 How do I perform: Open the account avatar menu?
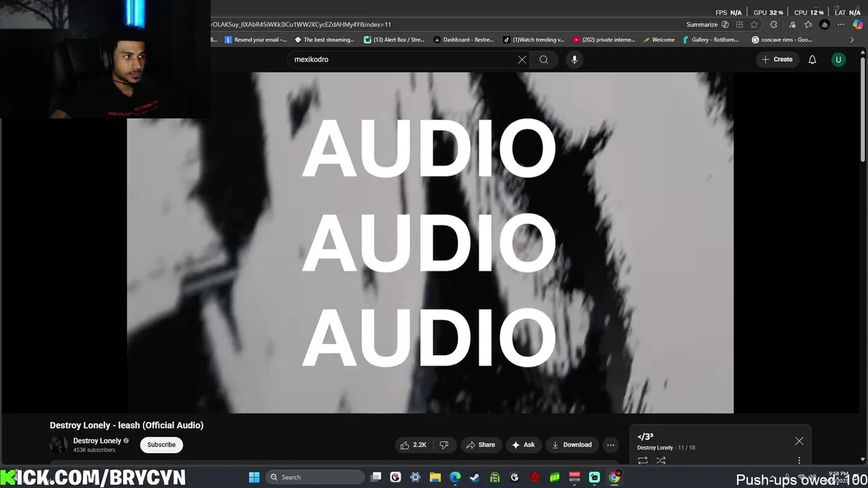[838, 60]
